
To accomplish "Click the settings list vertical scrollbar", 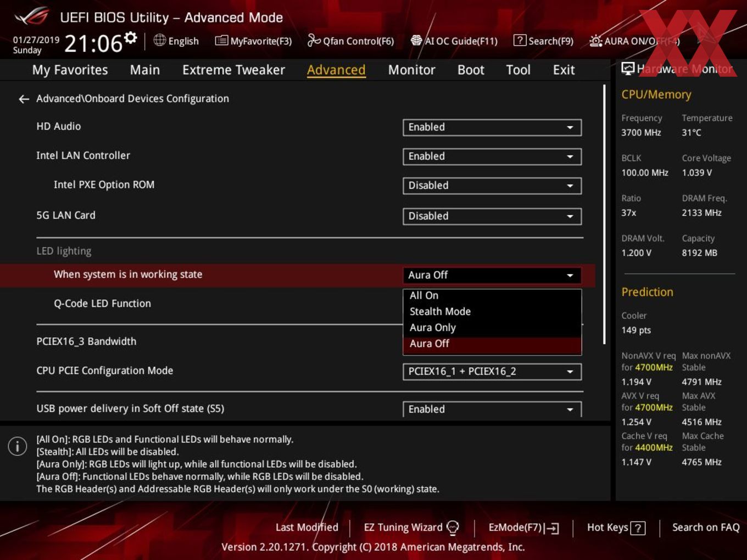I will [x=605, y=214].
